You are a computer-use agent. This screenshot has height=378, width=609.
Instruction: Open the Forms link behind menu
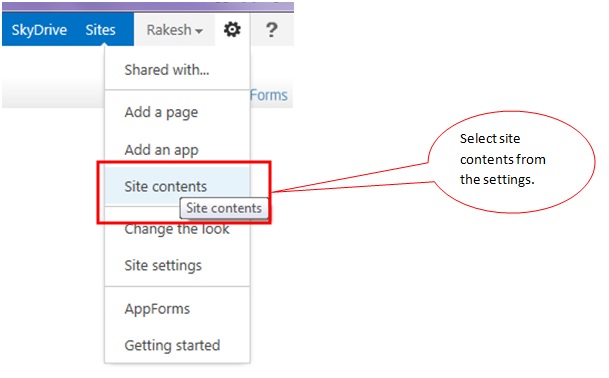269,95
